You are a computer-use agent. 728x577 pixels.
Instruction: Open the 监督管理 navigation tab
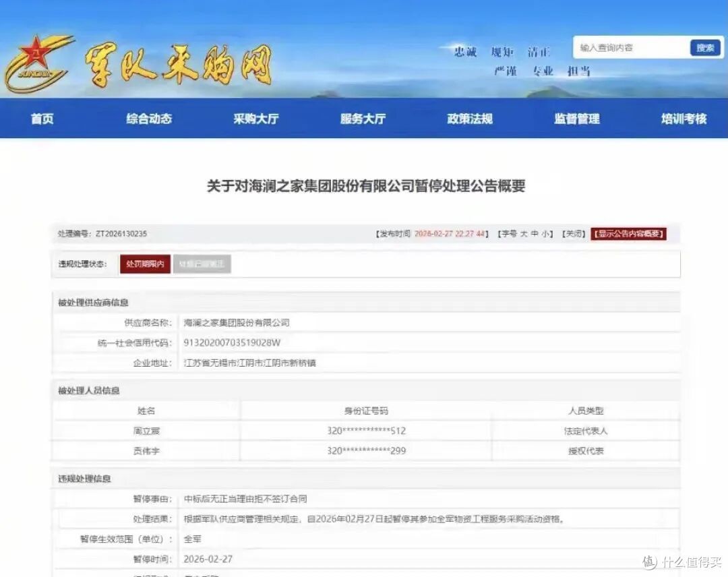click(576, 119)
